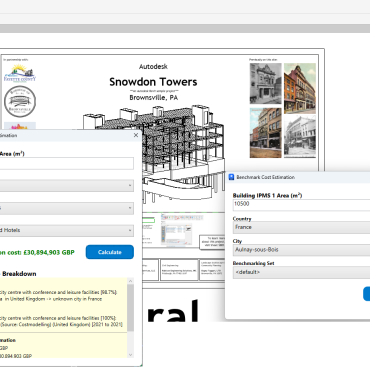370x370 pixels.
Task: Click the Benchmark Cost Estimation dialog title icon
Action: tap(231, 177)
